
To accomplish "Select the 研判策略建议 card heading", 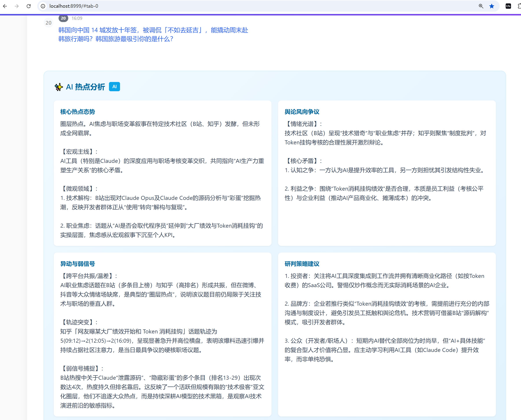I will pos(302,264).
